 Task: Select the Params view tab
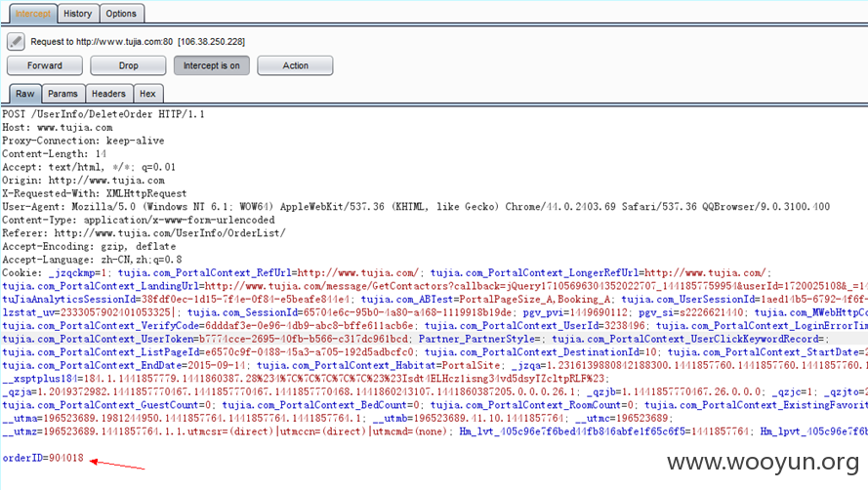62,94
